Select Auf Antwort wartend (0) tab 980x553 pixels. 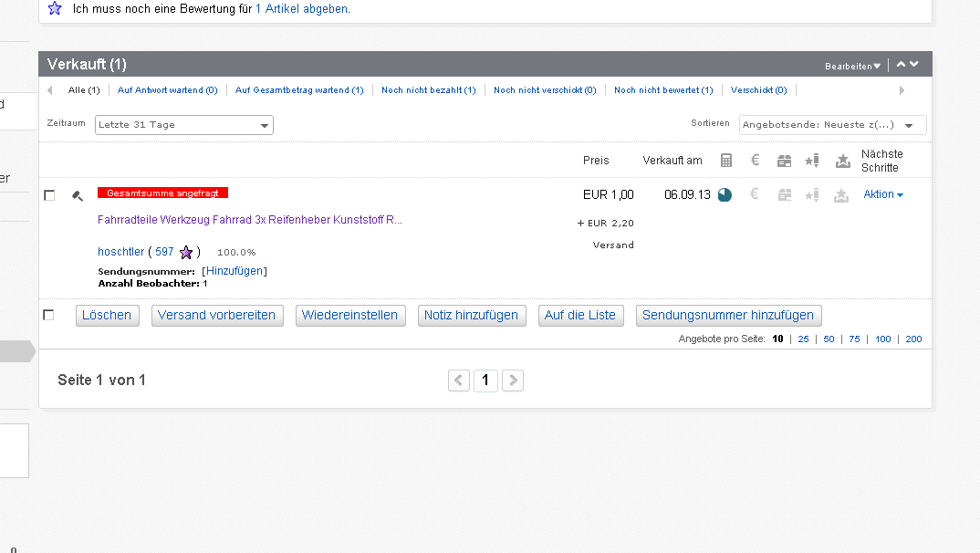[x=168, y=90]
